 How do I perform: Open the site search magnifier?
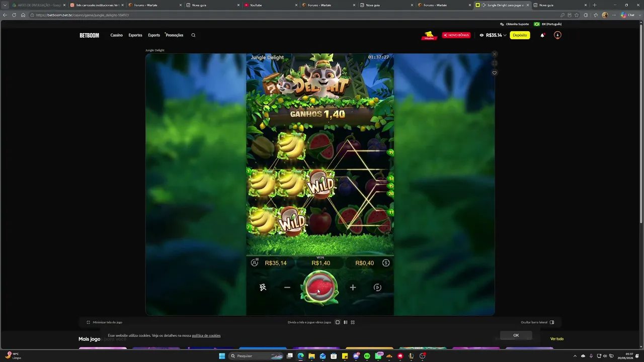tap(193, 35)
